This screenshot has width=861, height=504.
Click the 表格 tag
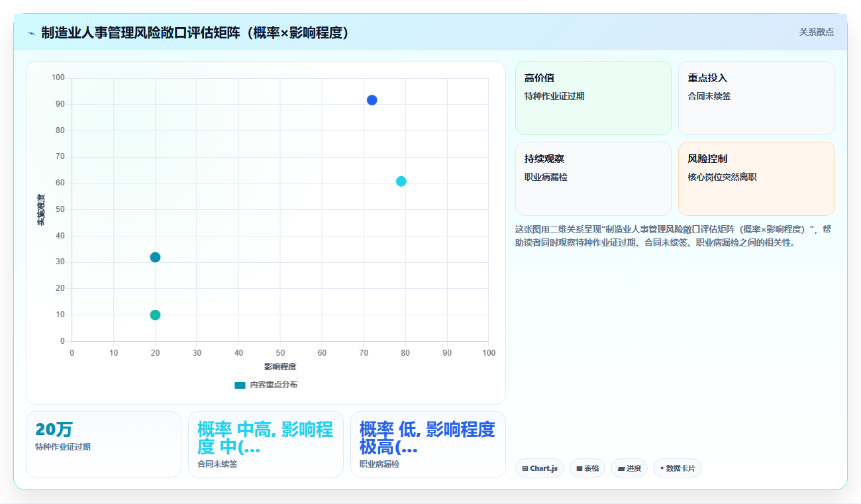(587, 468)
